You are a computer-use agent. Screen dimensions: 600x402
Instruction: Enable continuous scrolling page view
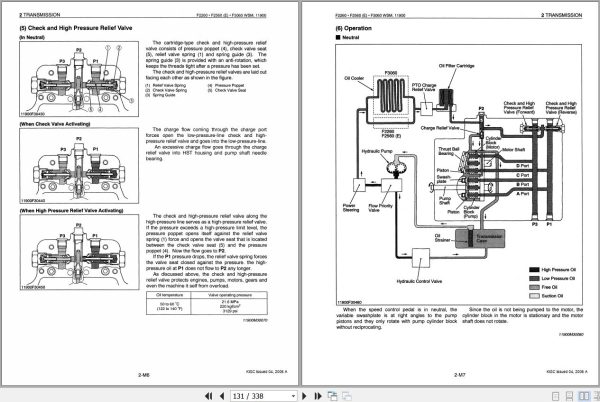tap(569, 396)
